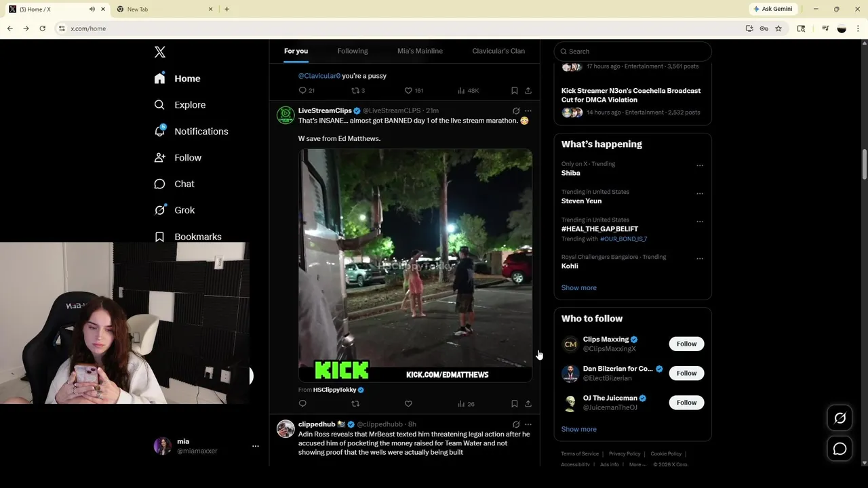Like the post with 161 likes

click(408, 90)
